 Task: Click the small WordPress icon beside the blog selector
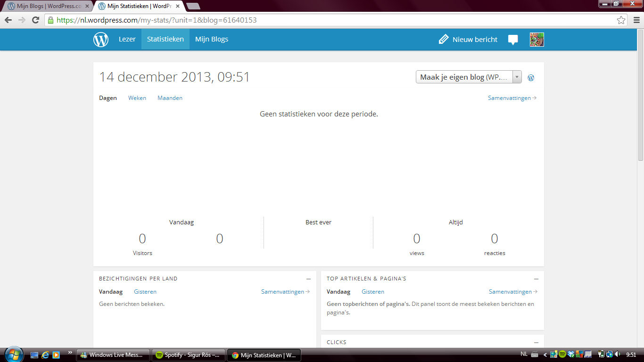(531, 78)
